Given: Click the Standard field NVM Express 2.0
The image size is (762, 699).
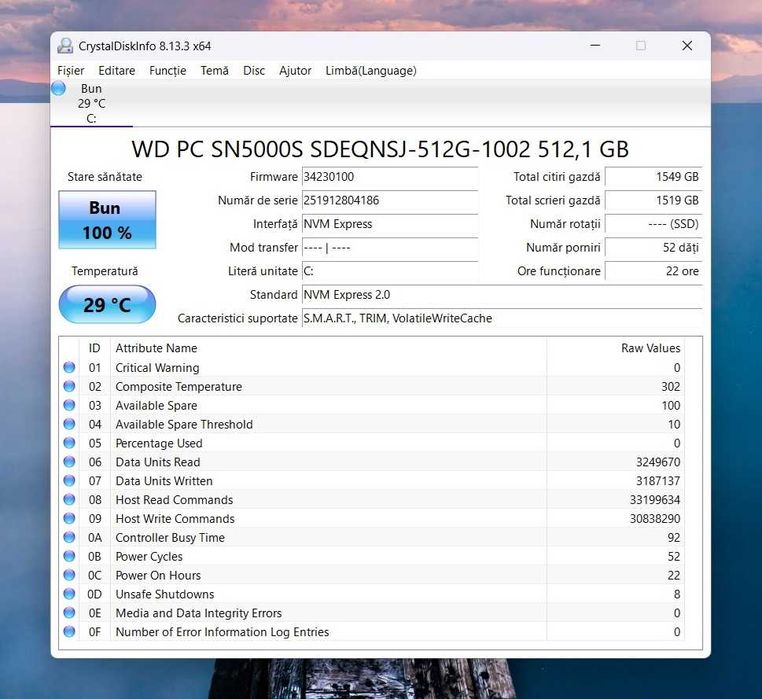Looking at the screenshot, I should (502, 295).
